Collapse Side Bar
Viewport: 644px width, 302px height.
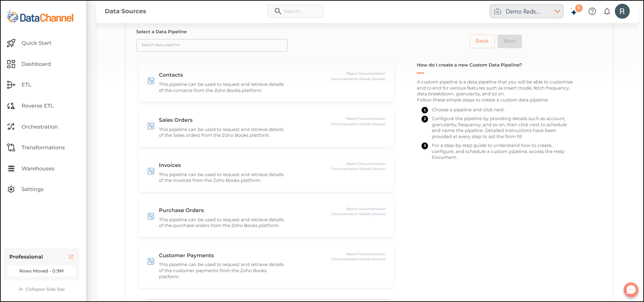tap(42, 289)
